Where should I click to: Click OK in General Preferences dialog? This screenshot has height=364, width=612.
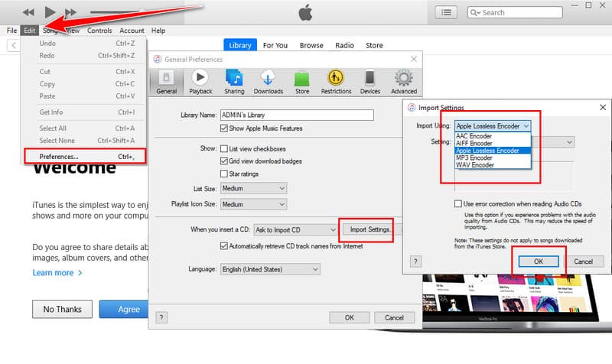[x=350, y=317]
